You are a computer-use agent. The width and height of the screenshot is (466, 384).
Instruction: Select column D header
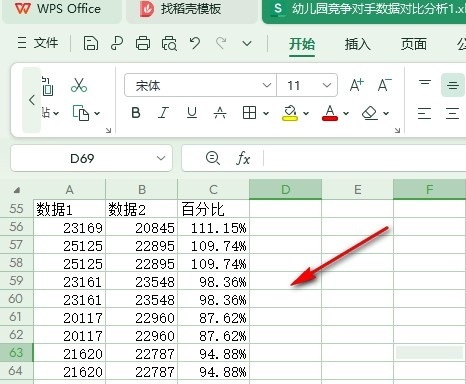tap(286, 190)
